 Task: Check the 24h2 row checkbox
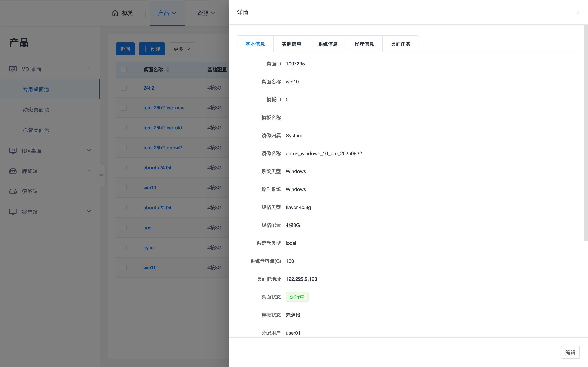124,88
